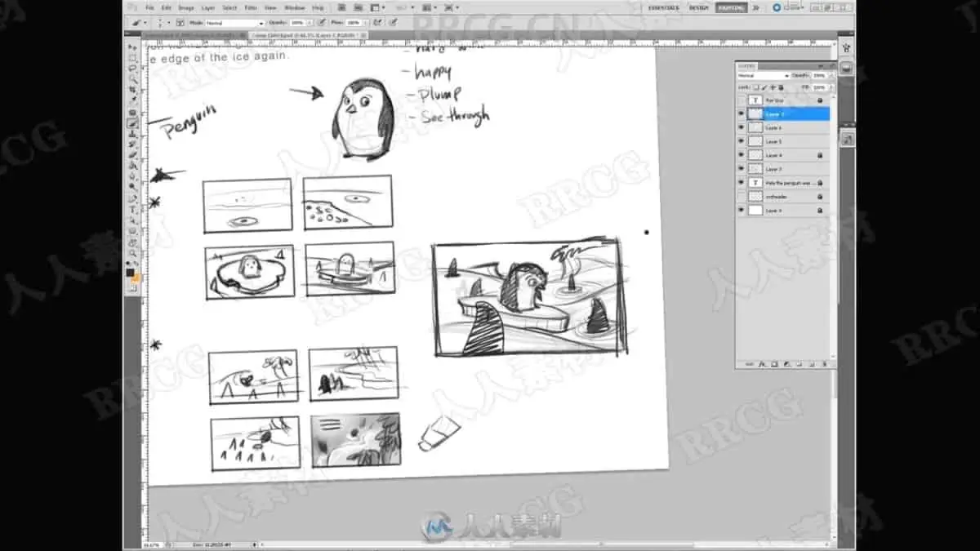This screenshot has width=980, height=551.
Task: Select the Pen tool
Action: [131, 198]
